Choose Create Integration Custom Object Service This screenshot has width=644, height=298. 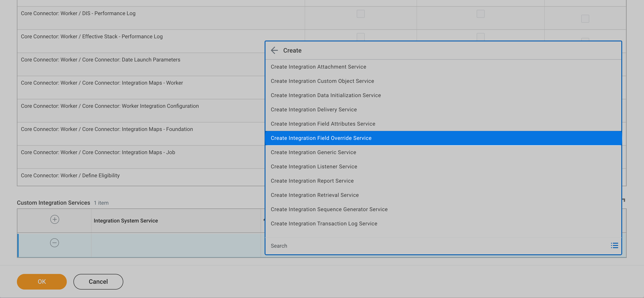[322, 81]
